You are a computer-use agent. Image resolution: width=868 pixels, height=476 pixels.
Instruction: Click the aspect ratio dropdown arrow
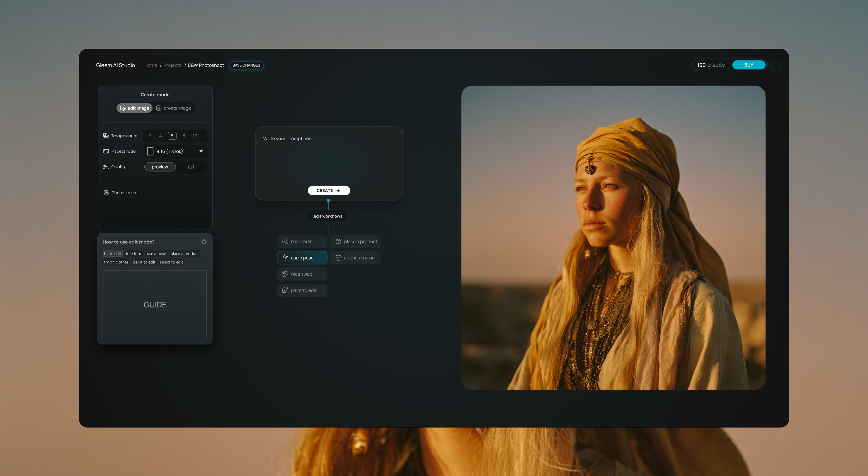(x=201, y=151)
